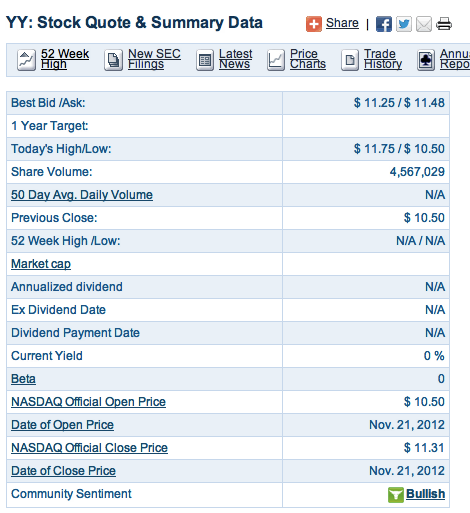Click the Bullish community sentiment link

tap(425, 494)
